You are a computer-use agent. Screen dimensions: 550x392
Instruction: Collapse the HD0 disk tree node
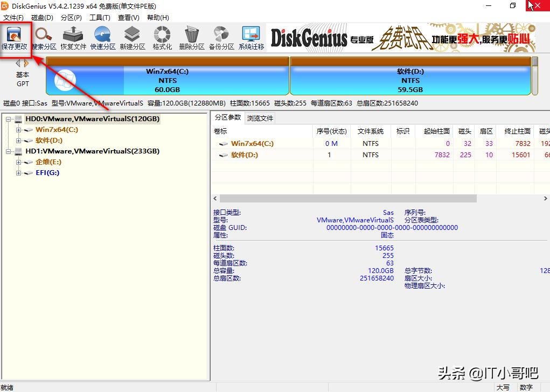tap(8, 118)
